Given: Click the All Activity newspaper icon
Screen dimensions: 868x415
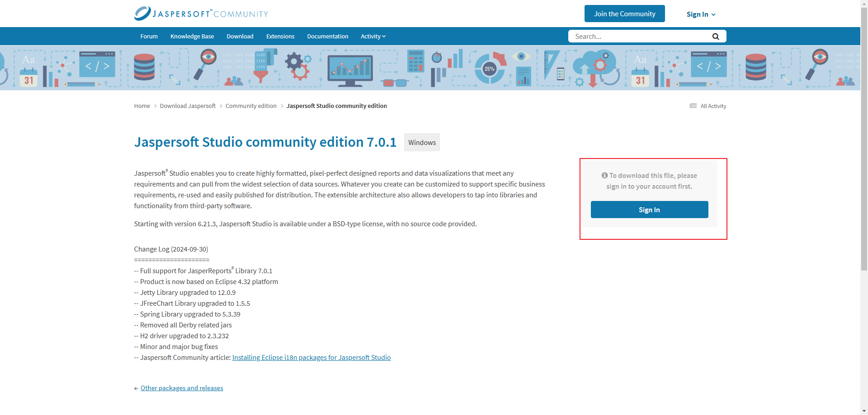Looking at the screenshot, I should pos(693,106).
